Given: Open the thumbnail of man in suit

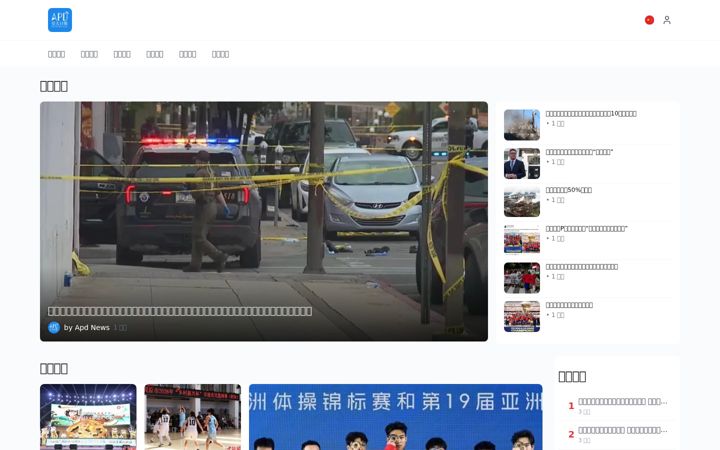Looking at the screenshot, I should click(522, 163).
